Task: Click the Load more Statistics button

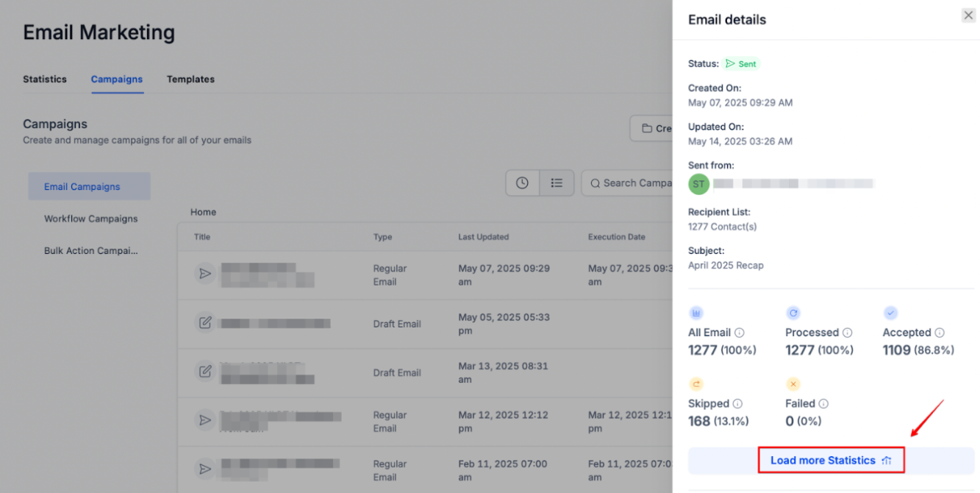Action: [x=831, y=461]
